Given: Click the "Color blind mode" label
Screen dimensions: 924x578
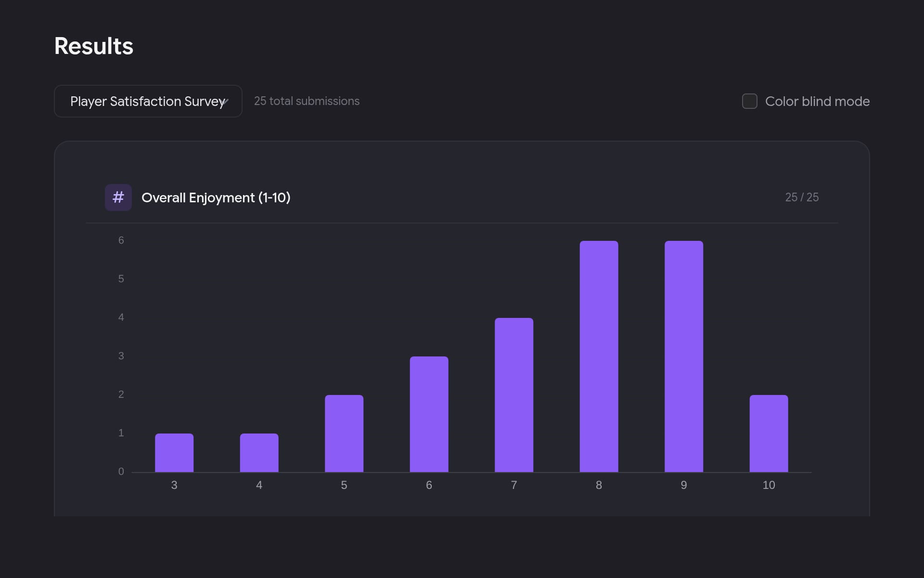Looking at the screenshot, I should (x=817, y=101).
